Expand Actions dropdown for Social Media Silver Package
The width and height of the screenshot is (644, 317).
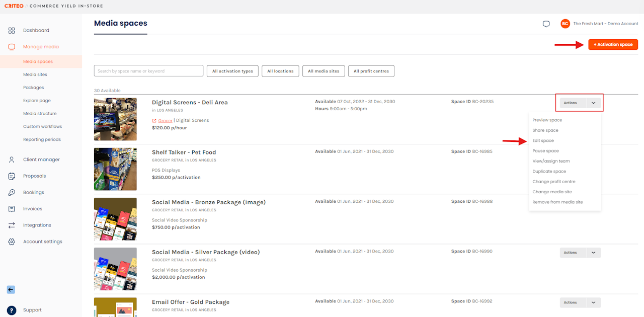(593, 253)
